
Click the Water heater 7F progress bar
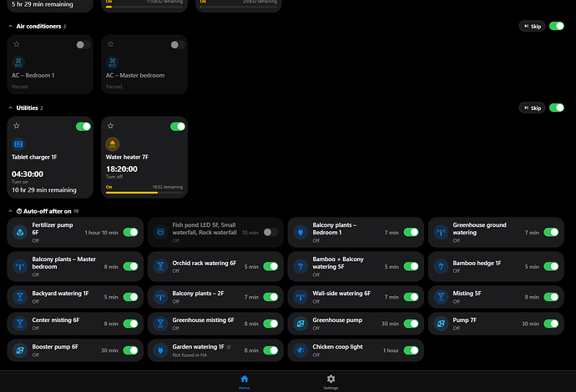144,193
